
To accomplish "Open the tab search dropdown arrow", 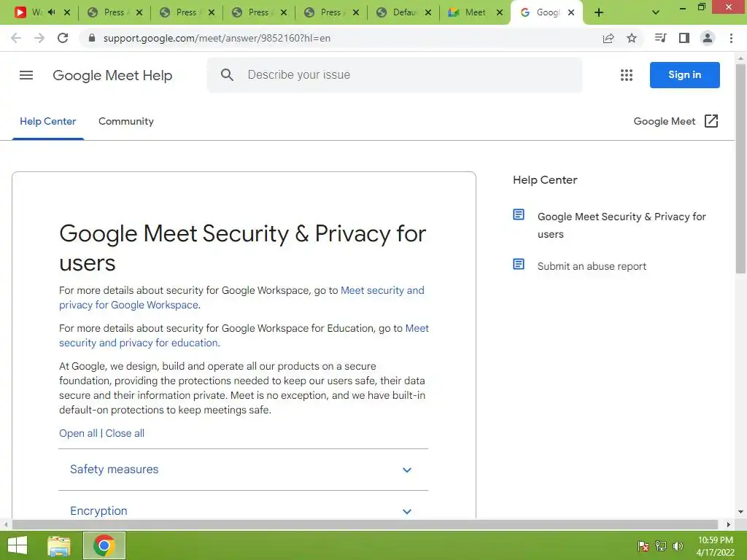I will pos(656,12).
